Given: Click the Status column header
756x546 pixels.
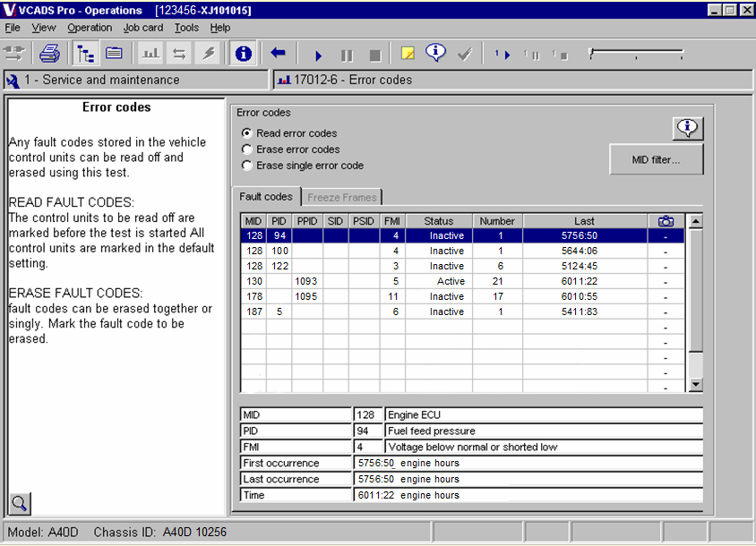Looking at the screenshot, I should click(439, 221).
